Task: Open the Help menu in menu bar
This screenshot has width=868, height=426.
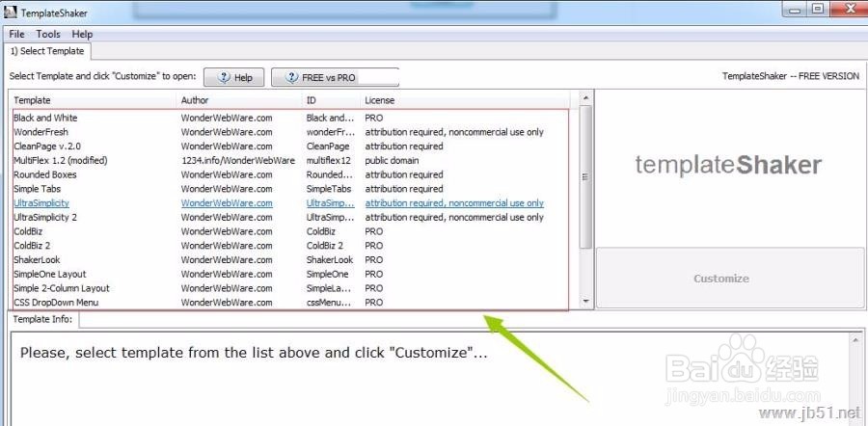Action: click(x=82, y=34)
